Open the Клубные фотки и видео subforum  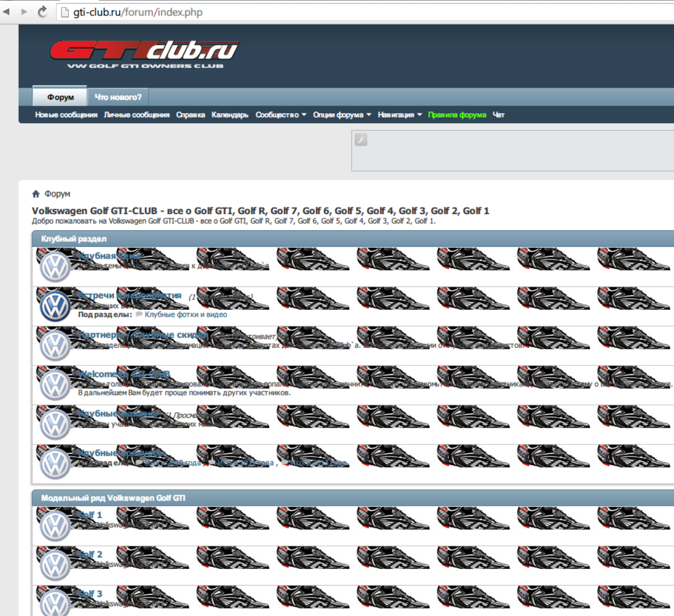coord(186,315)
